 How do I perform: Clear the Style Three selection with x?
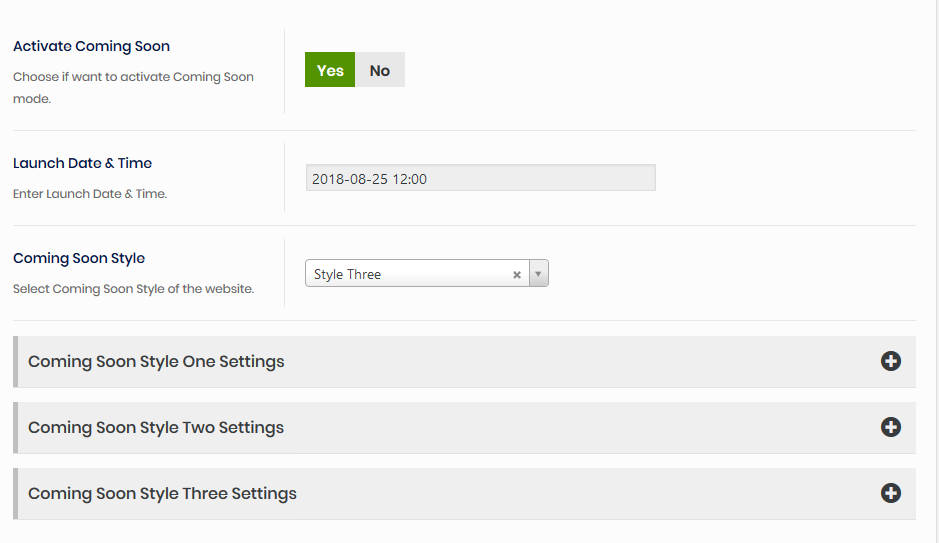coord(517,275)
